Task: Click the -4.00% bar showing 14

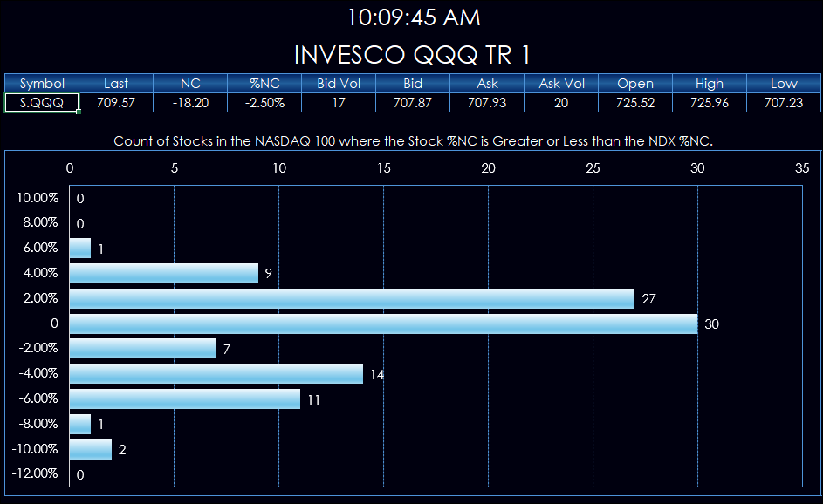Action: click(216, 373)
